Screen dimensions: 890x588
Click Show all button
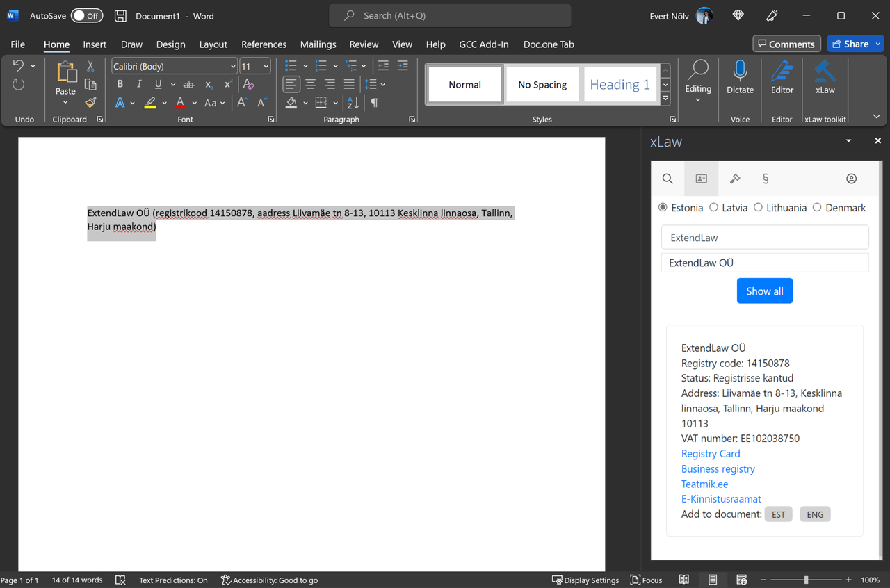pos(765,291)
